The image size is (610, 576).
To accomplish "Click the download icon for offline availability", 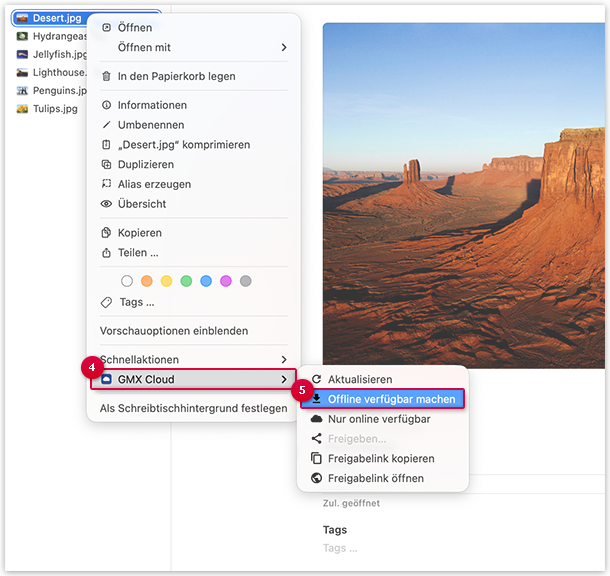I will click(x=317, y=399).
